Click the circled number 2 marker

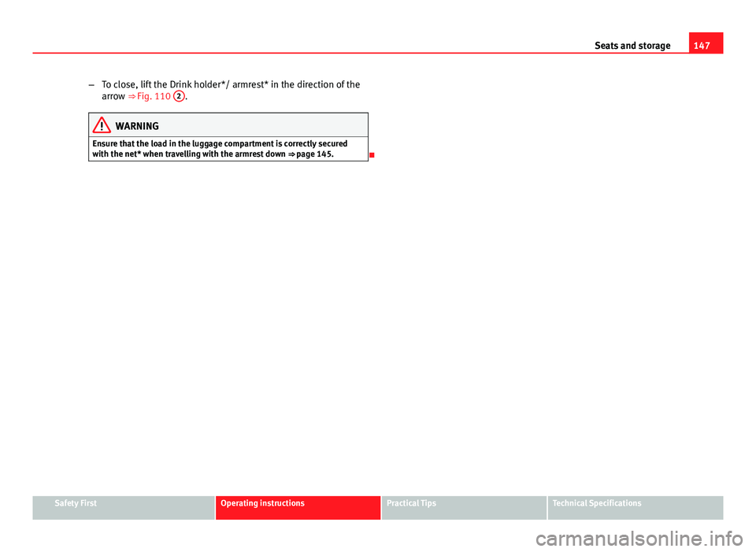pyautogui.click(x=179, y=96)
